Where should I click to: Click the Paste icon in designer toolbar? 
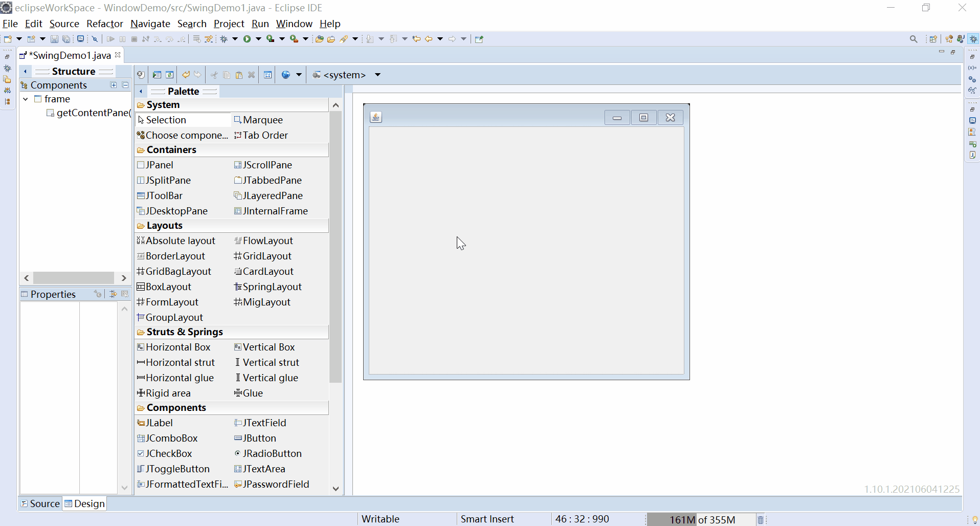[x=239, y=75]
